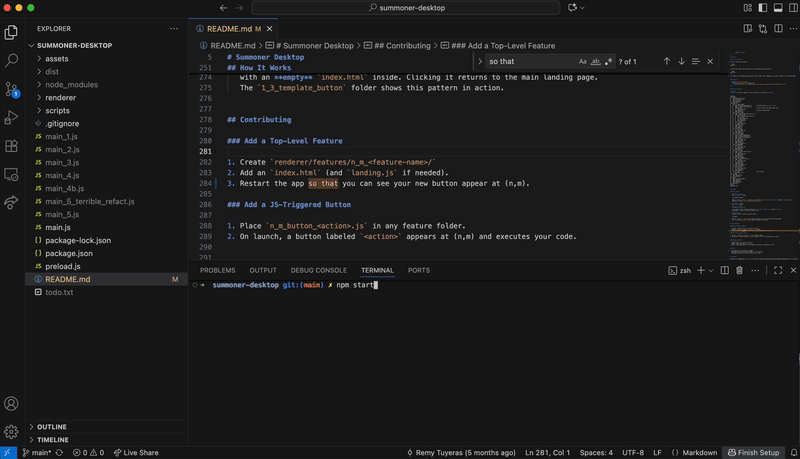Viewport: 800px width, 459px height.
Task: Toggle Match Whole Word in find widget
Action: coord(596,61)
